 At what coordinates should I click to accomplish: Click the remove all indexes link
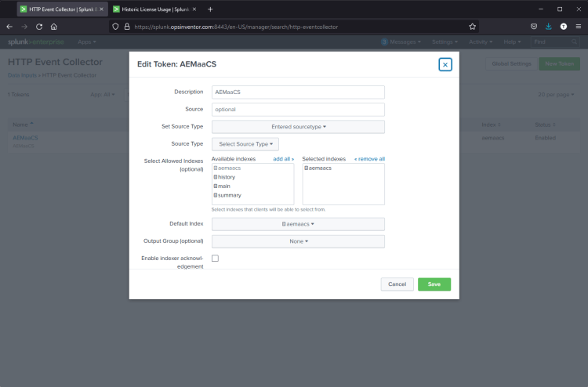370,159
